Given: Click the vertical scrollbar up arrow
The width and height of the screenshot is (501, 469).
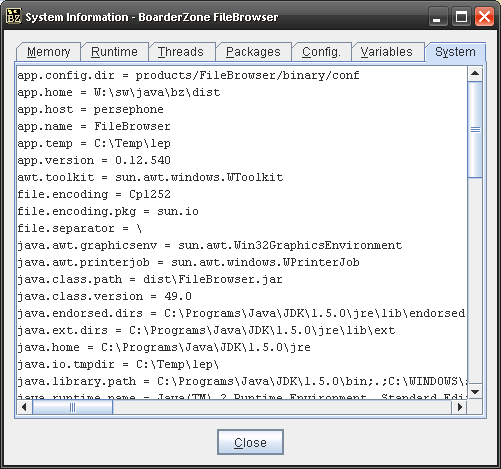Looking at the screenshot, I should [475, 74].
